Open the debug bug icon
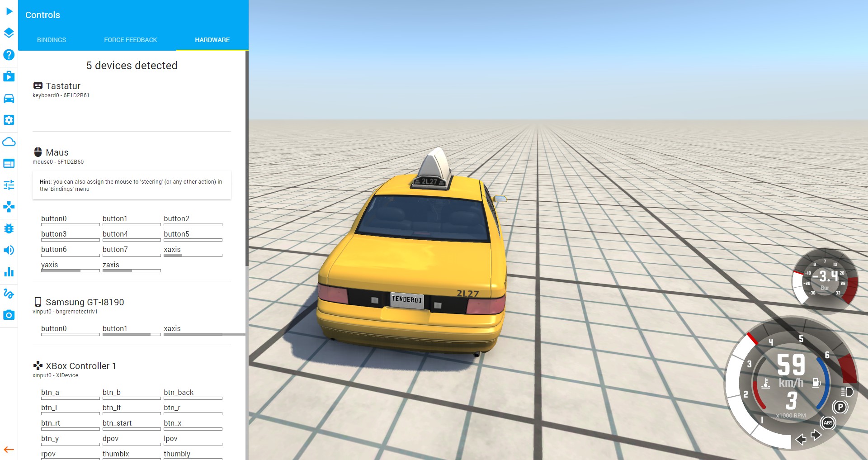Screen dimensions: 868x460 9,228
